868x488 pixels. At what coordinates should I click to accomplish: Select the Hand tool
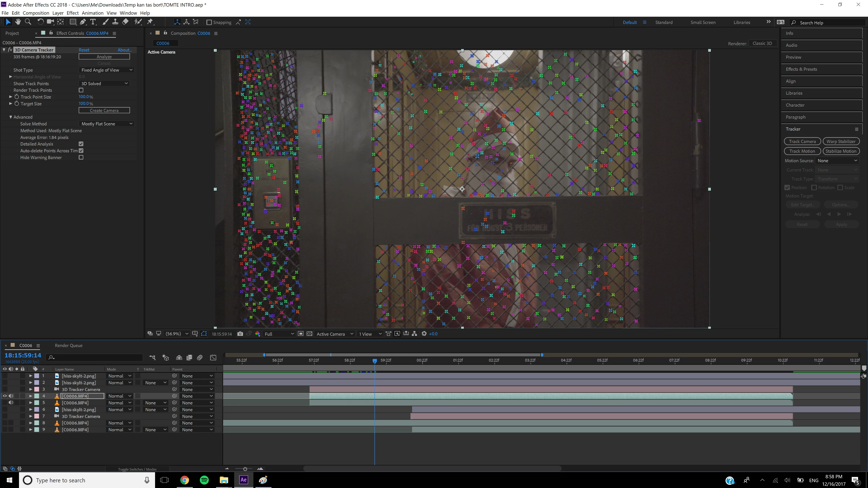click(18, 22)
